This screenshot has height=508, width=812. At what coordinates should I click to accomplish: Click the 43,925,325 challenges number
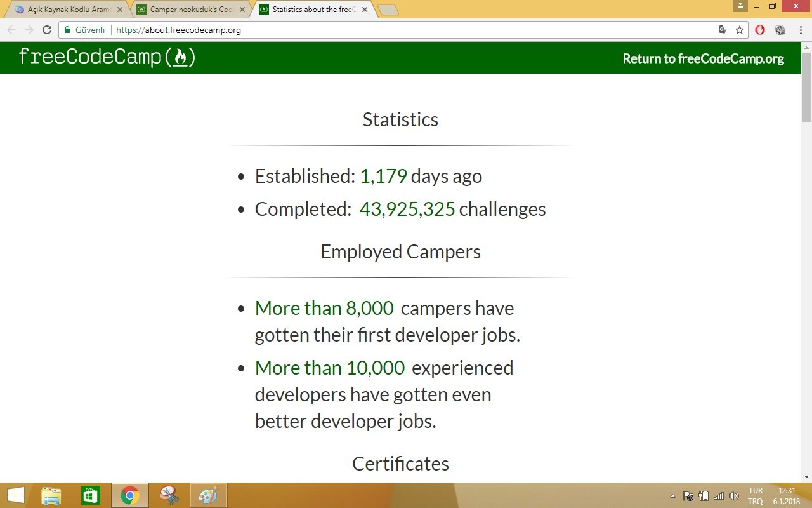pyautogui.click(x=407, y=209)
